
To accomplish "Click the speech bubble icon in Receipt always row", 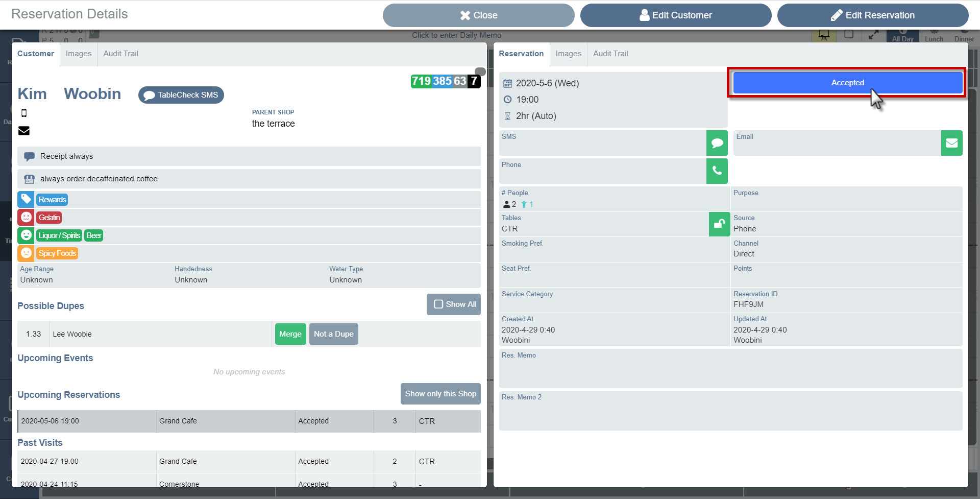I will click(x=30, y=156).
